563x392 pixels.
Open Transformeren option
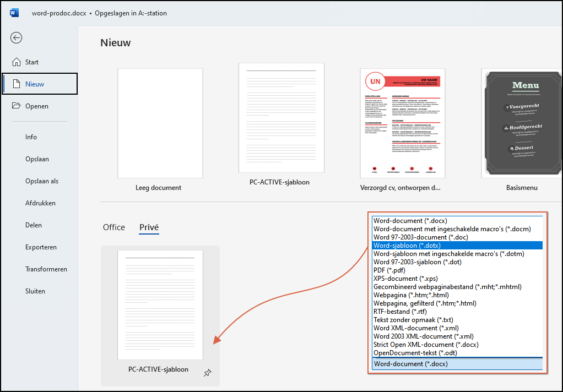pos(46,269)
